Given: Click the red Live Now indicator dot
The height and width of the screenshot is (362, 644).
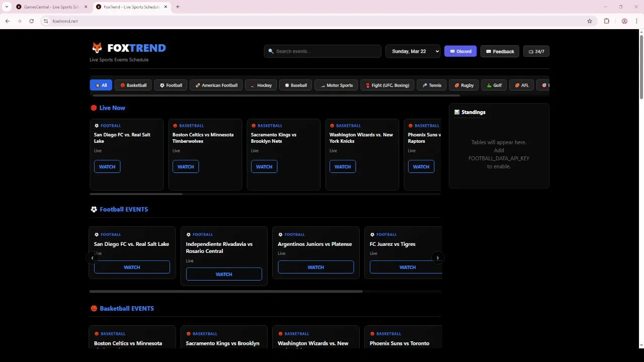Looking at the screenshot, I should (x=94, y=108).
